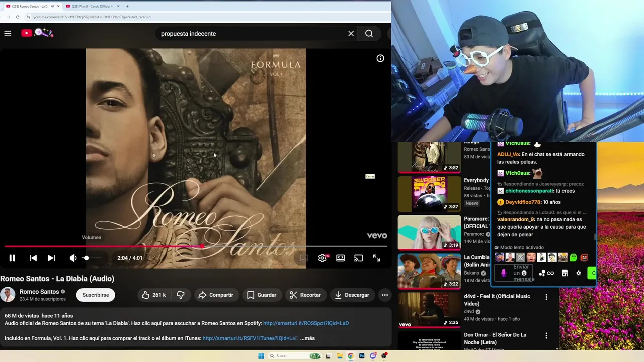Click the infinity icon in chat
644x362 pixels.
click(x=550, y=273)
